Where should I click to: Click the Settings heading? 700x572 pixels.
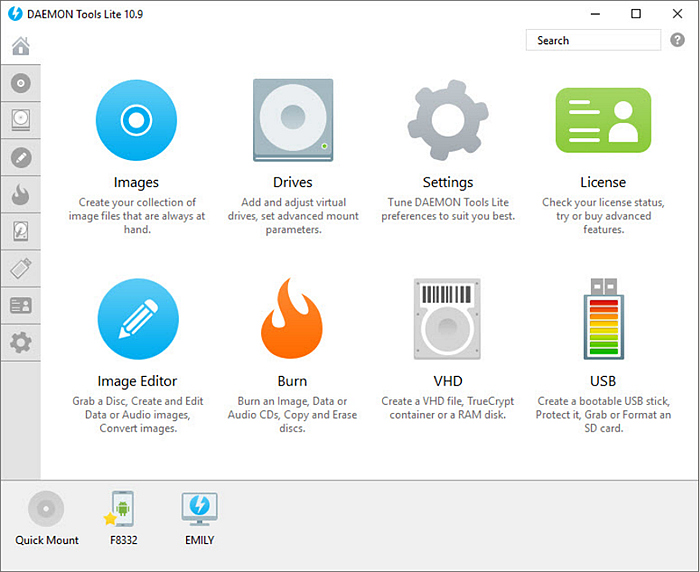(448, 182)
